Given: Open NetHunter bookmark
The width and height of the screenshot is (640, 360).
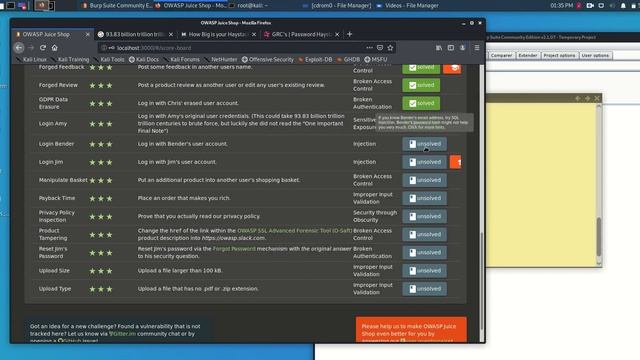Looking at the screenshot, I should tap(221, 60).
